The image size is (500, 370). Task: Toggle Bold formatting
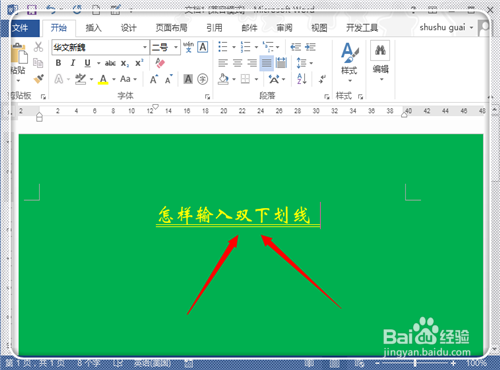pyautogui.click(x=58, y=63)
